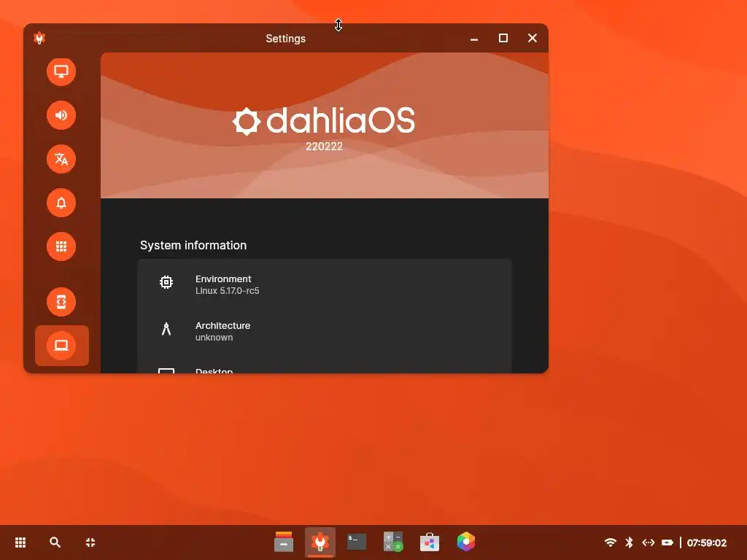Viewport: 747px width, 560px height.
Task: Open the Sound settings sidebar icon
Action: (x=61, y=115)
